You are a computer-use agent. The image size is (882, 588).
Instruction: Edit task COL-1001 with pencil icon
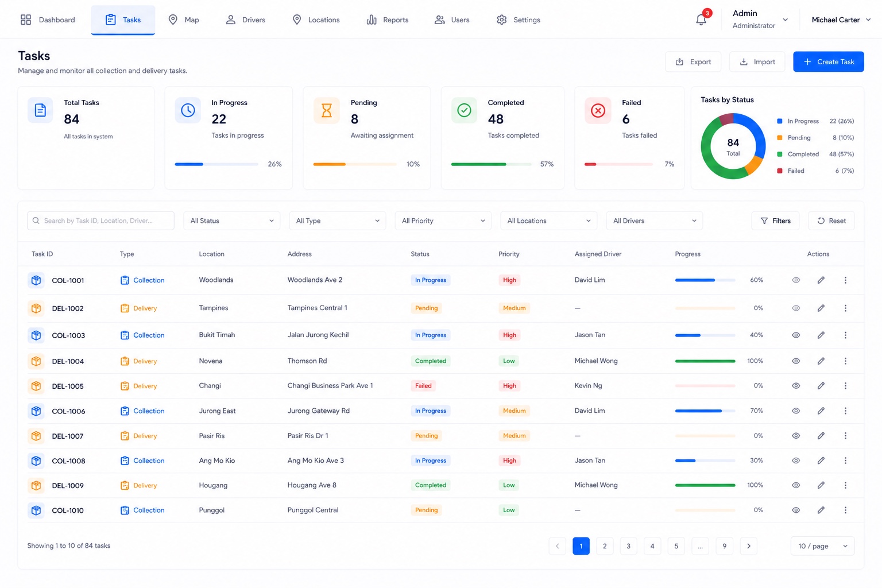[x=821, y=280]
